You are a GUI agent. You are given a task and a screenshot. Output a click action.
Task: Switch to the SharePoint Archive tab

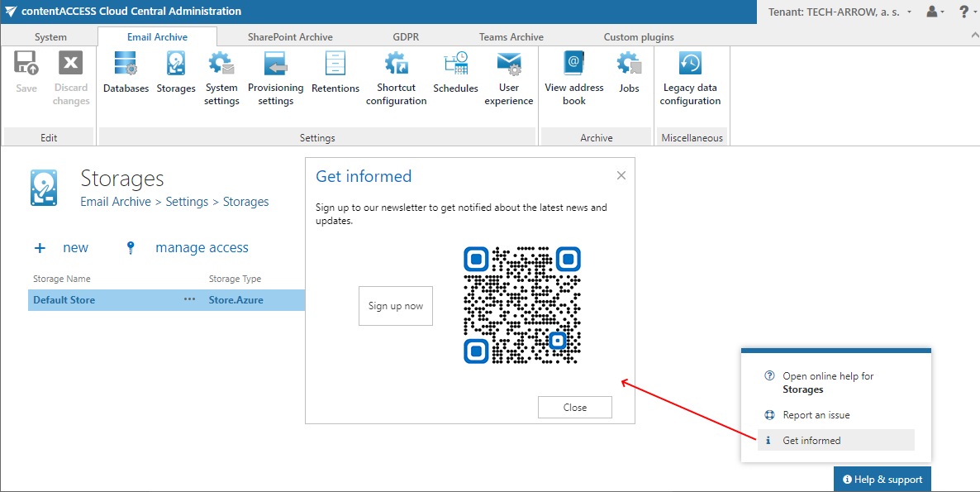click(290, 36)
